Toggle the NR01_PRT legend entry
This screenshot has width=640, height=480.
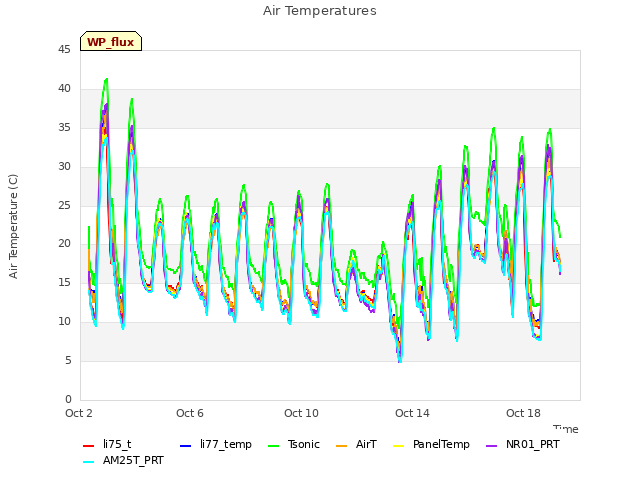coord(523,444)
